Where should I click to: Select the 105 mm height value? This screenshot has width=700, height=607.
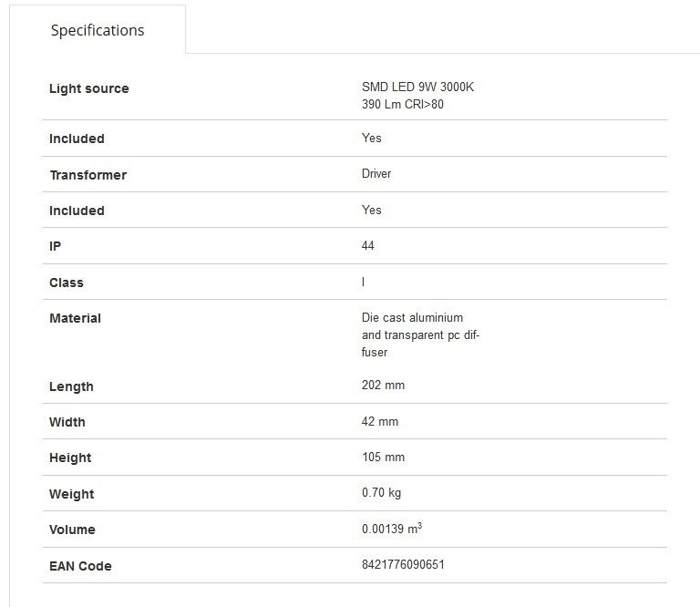pos(383,458)
